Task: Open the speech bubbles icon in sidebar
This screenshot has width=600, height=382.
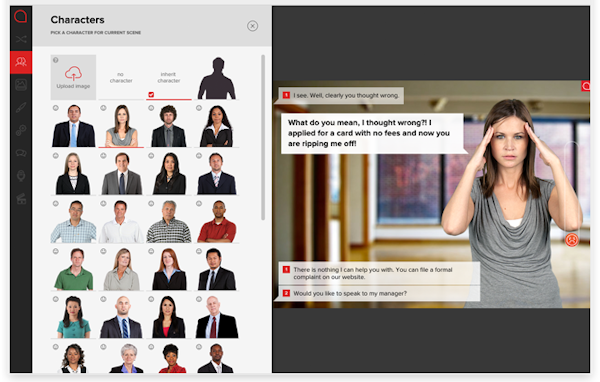Action: coord(21,153)
